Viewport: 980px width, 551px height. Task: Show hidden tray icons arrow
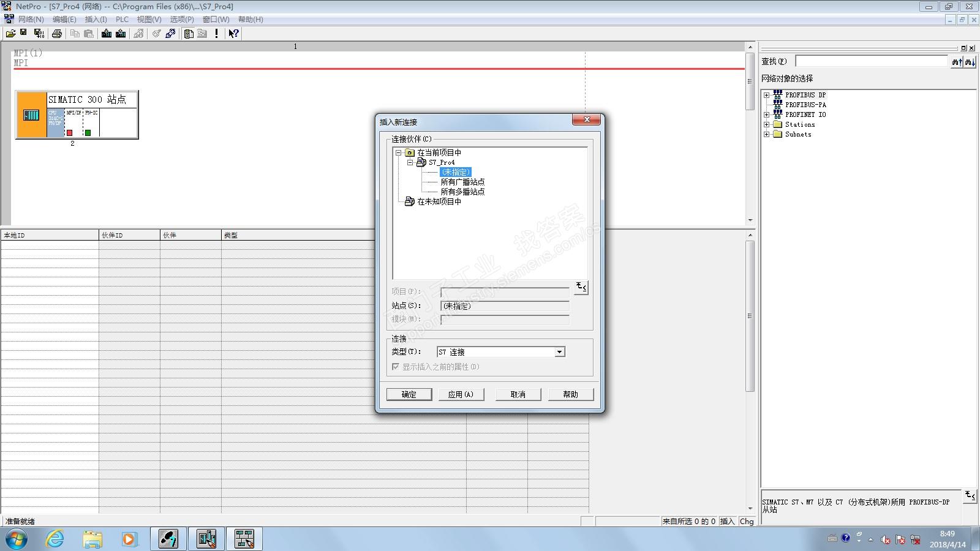[x=870, y=539]
